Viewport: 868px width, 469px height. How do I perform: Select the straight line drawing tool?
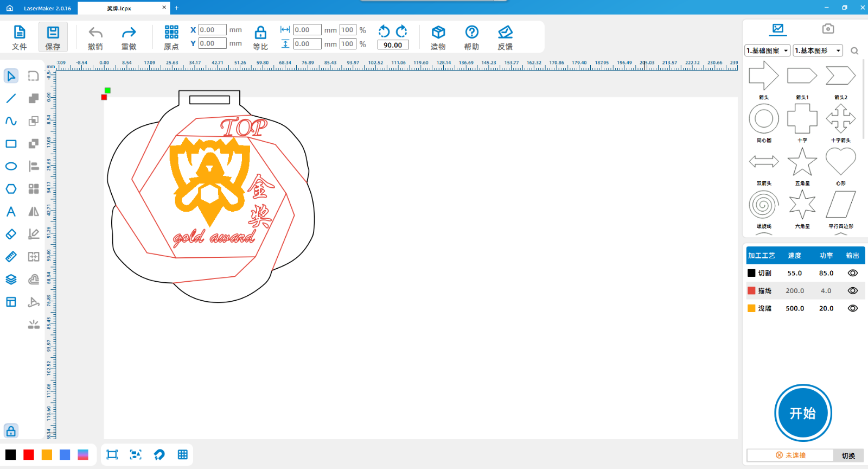[11, 98]
